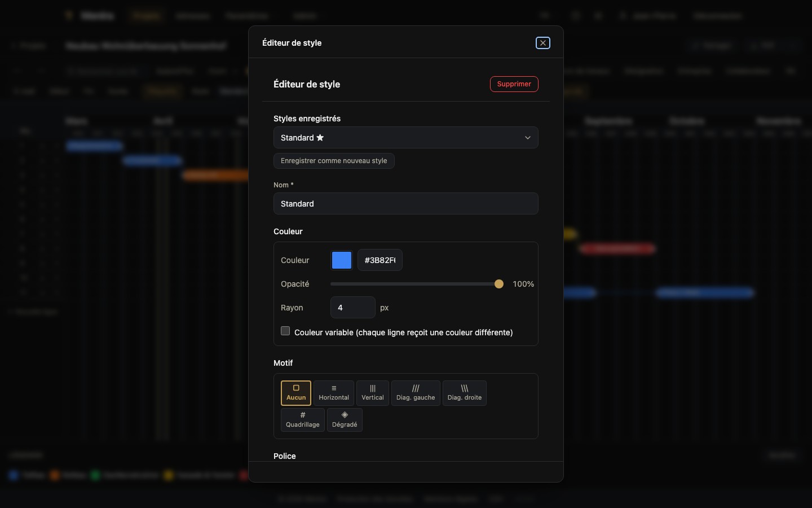
Task: Choose the Diag. gauche pattern
Action: 416,393
